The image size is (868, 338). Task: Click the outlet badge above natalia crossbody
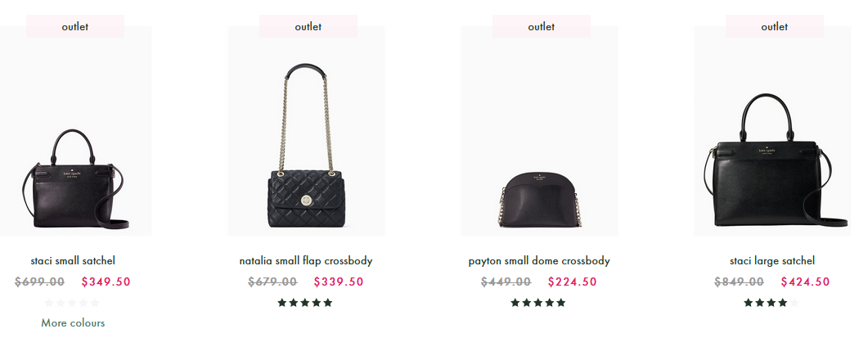pos(308,26)
